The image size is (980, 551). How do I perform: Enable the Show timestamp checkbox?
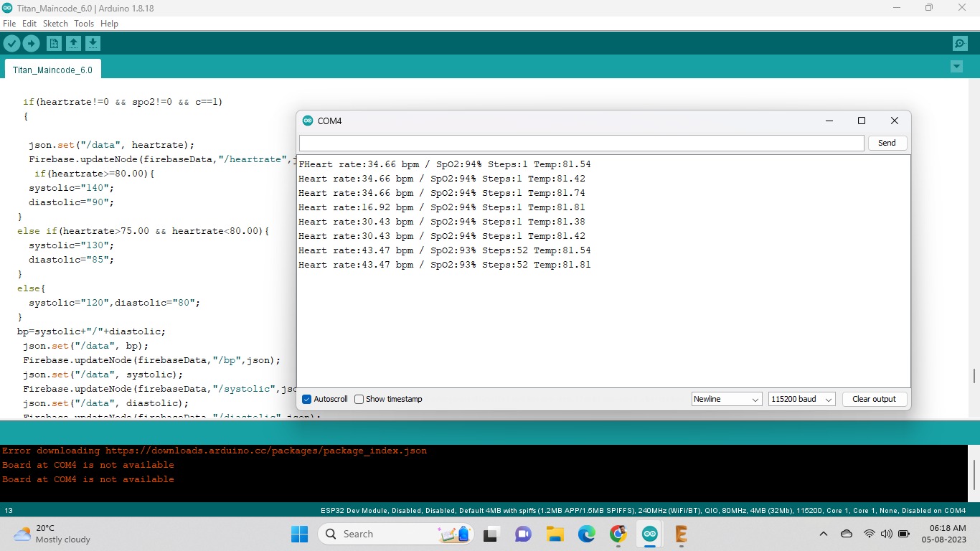pos(359,399)
